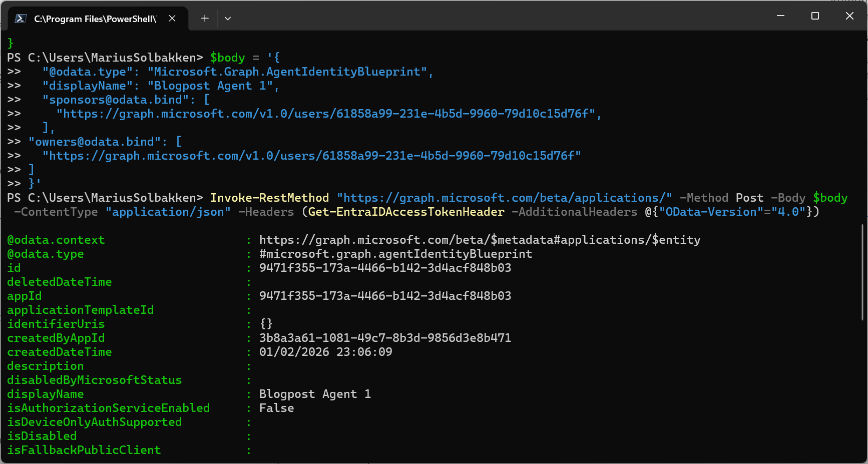Minimize the terminal window
The image size is (868, 464).
(780, 16)
